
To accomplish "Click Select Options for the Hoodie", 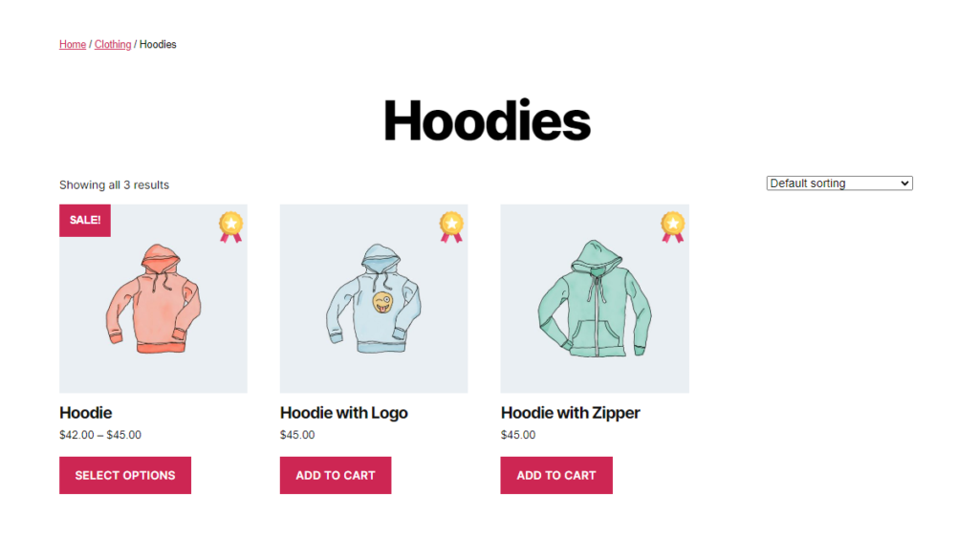I will click(x=125, y=475).
